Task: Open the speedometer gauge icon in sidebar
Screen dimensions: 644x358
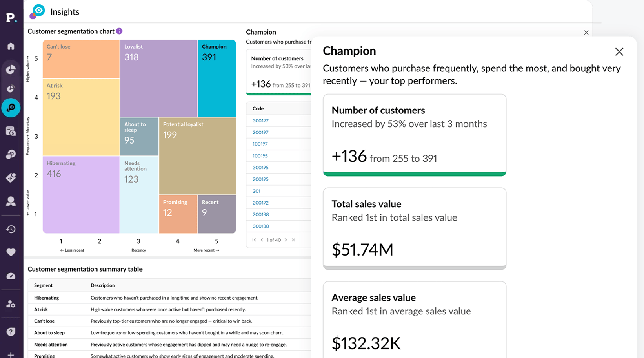Action: (x=11, y=276)
